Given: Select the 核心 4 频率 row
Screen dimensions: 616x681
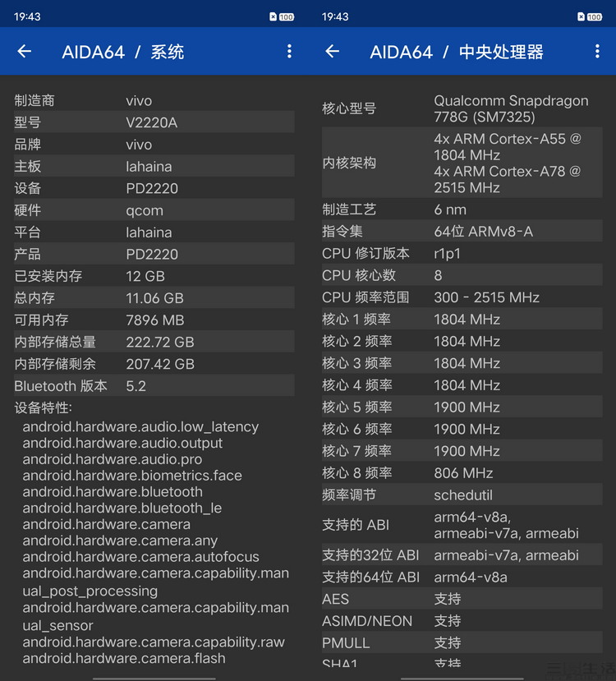Looking at the screenshot, I should [x=462, y=384].
